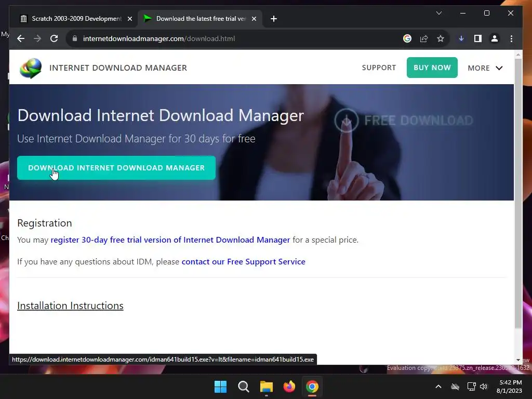Click the scrollbar down arrow
The image size is (532, 399).
518,360
